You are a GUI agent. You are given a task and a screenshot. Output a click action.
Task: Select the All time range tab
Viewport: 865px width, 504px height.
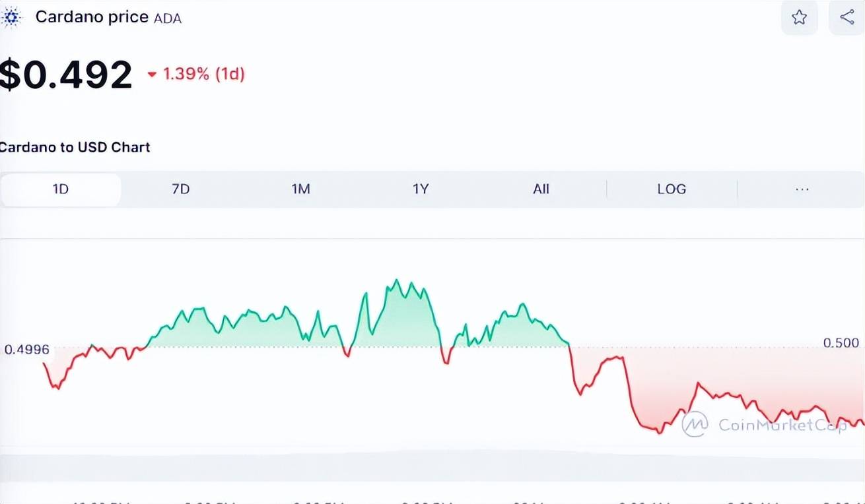click(x=541, y=189)
